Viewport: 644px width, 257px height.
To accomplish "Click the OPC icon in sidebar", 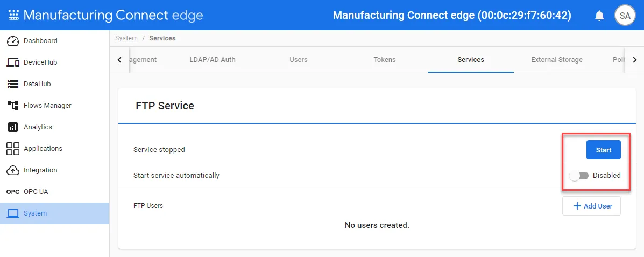I will pos(13,192).
